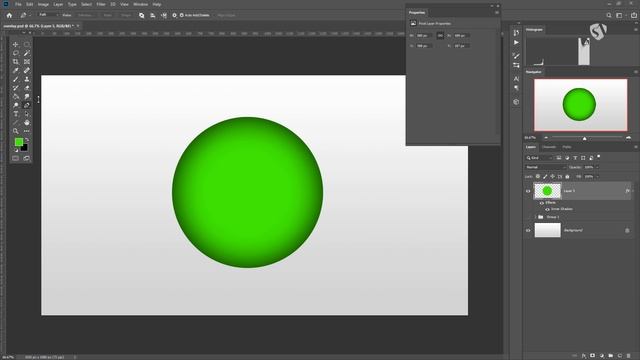The width and height of the screenshot is (640, 360).
Task: Toggle lock all for layer
Action: point(567,176)
